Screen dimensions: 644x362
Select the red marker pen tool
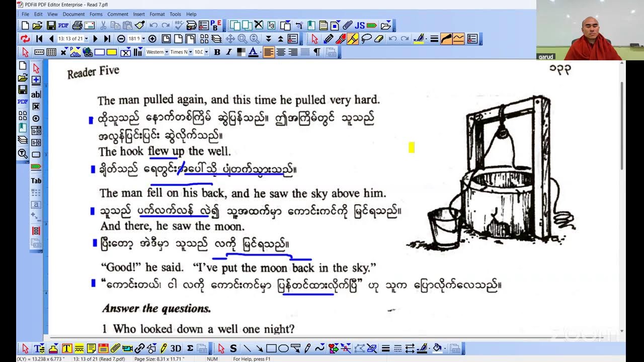coord(341,39)
